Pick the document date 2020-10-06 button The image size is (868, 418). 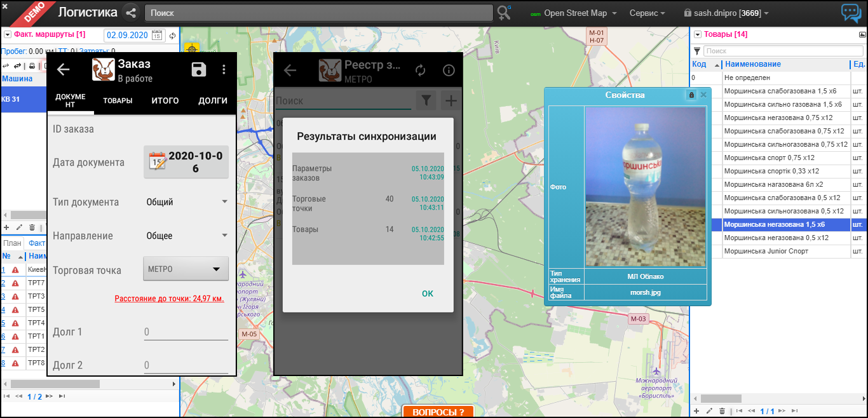186,162
